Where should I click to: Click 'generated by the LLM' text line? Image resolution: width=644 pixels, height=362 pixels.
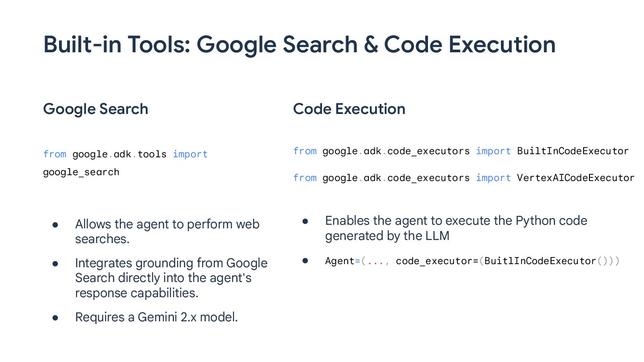coord(387,236)
